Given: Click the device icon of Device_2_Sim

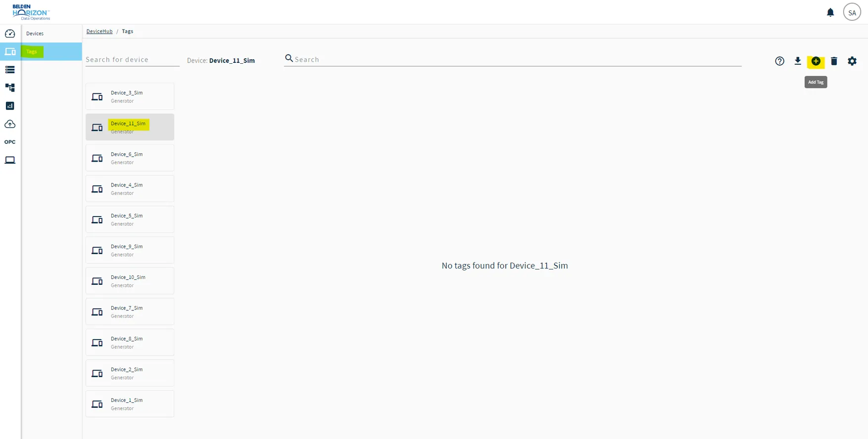Looking at the screenshot, I should 97,373.
